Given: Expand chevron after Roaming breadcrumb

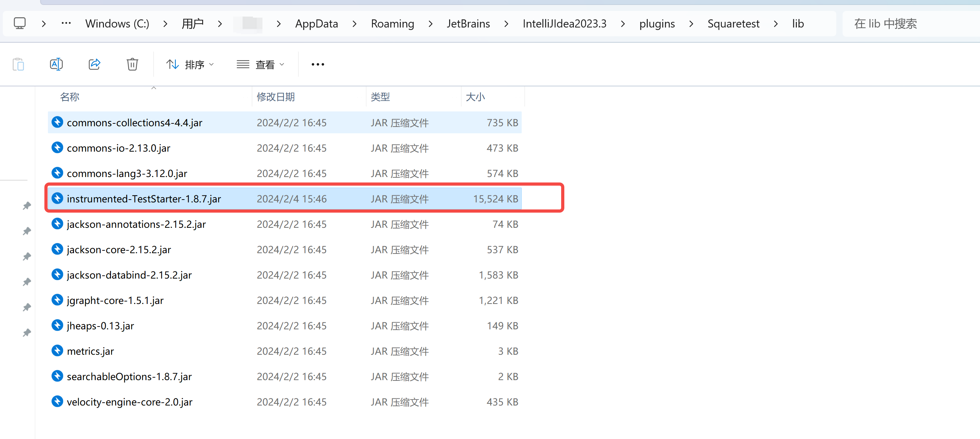Looking at the screenshot, I should point(430,24).
